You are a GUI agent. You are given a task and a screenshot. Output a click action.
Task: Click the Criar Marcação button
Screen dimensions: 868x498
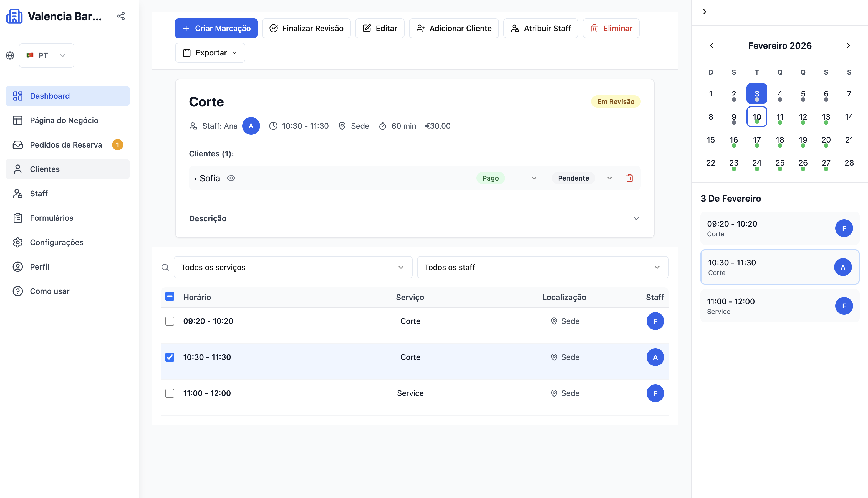[x=216, y=28]
